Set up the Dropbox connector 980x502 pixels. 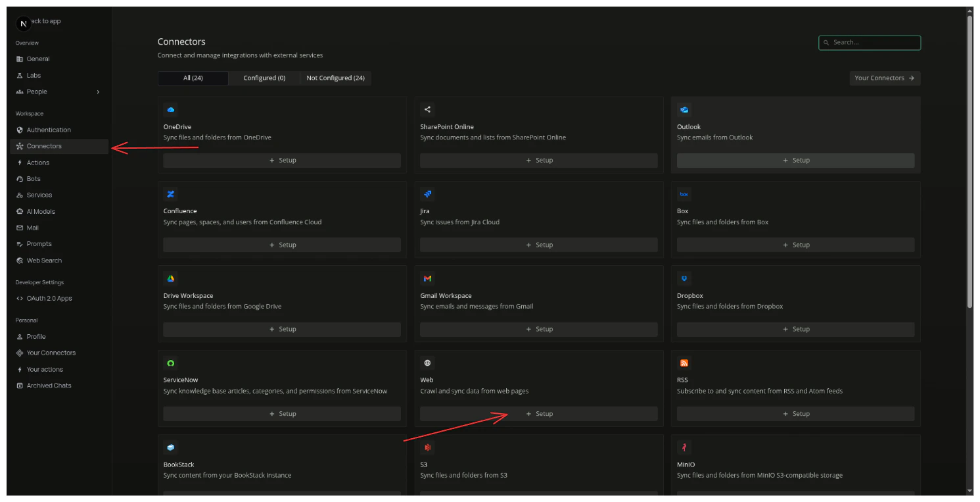795,329
